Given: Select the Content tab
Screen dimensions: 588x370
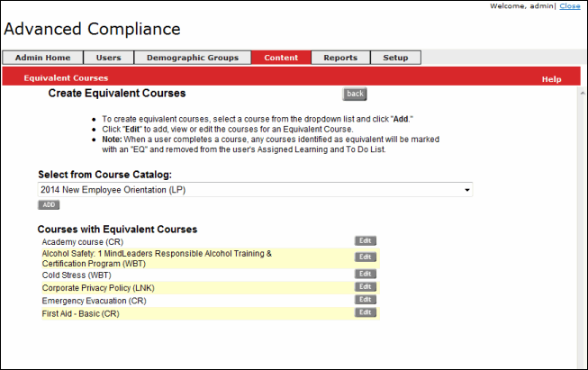Looking at the screenshot, I should pyautogui.click(x=281, y=58).
